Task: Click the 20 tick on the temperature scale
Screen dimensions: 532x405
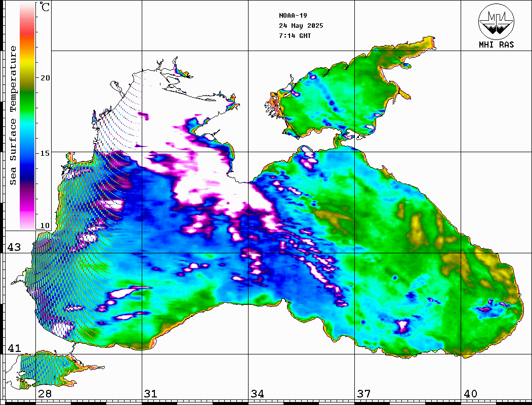Action: [45, 78]
